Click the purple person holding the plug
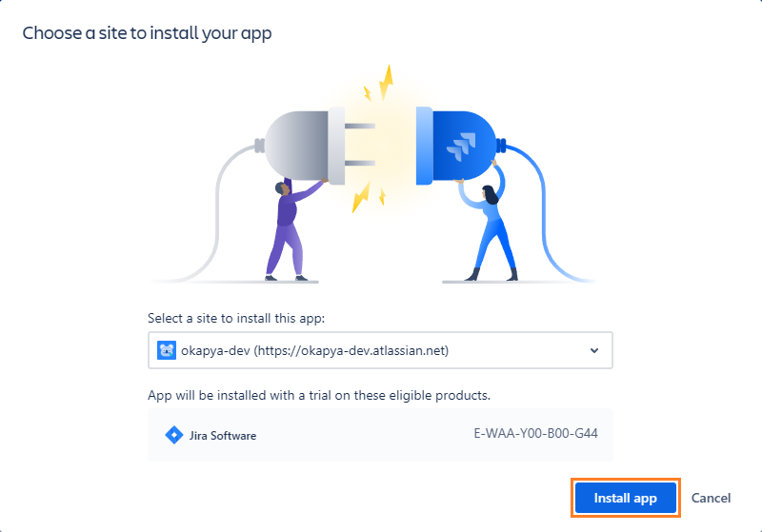Image resolution: width=762 pixels, height=532 pixels. tap(287, 228)
